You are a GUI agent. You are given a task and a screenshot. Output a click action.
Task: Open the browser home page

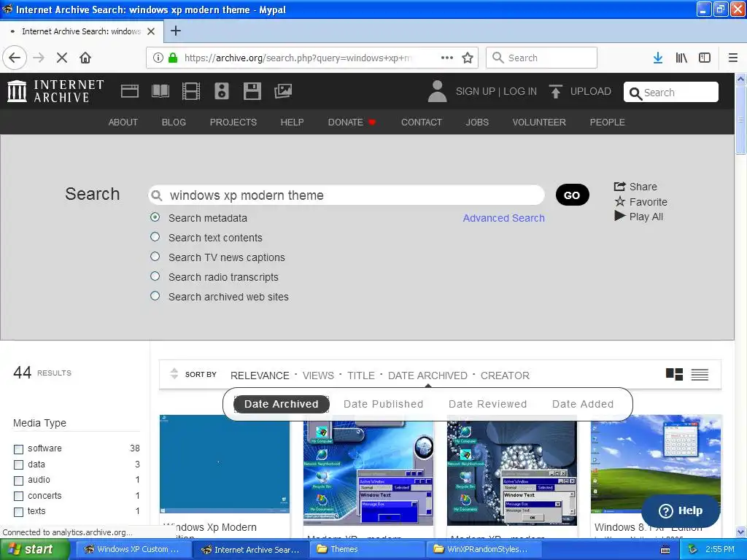(x=85, y=58)
